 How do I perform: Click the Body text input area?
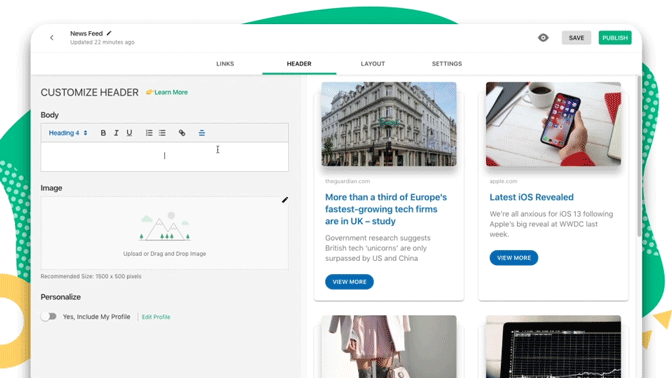[x=165, y=156]
